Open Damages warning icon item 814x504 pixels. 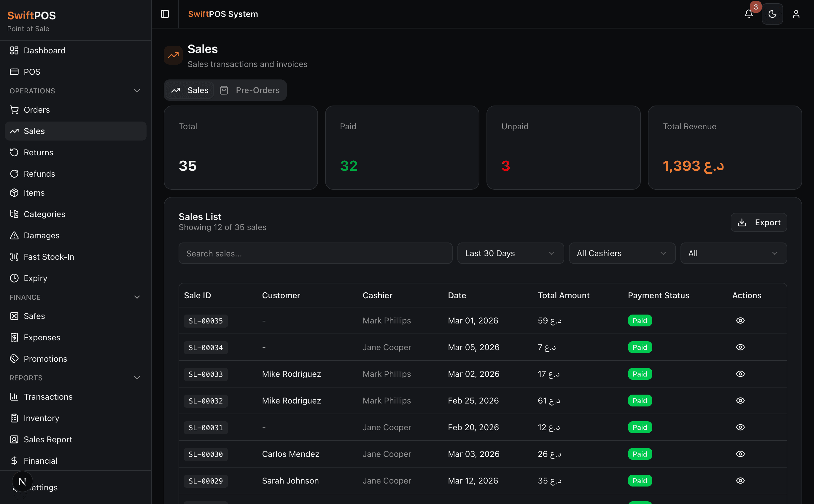point(14,235)
